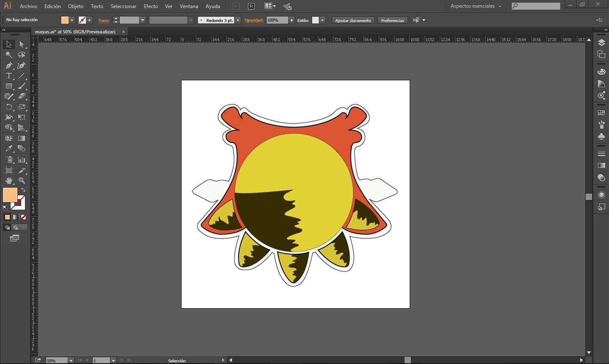Activate the Artboard tool
This screenshot has width=609, height=364.
click(9, 170)
